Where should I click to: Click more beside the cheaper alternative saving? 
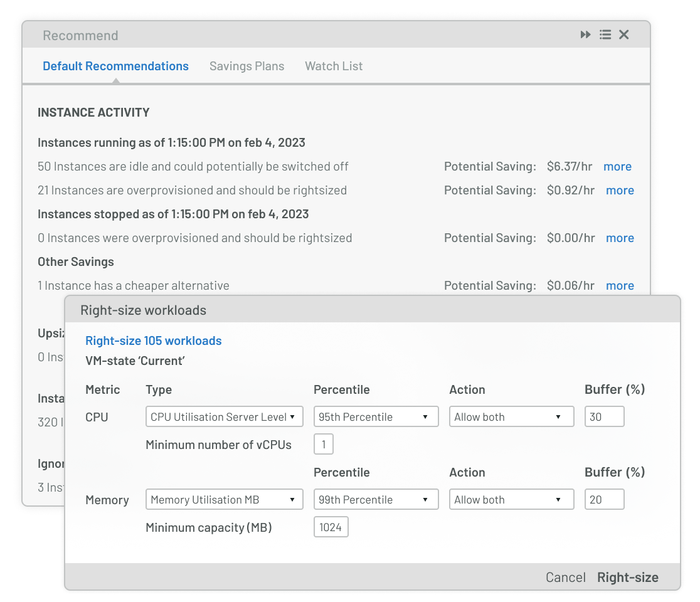(x=620, y=285)
